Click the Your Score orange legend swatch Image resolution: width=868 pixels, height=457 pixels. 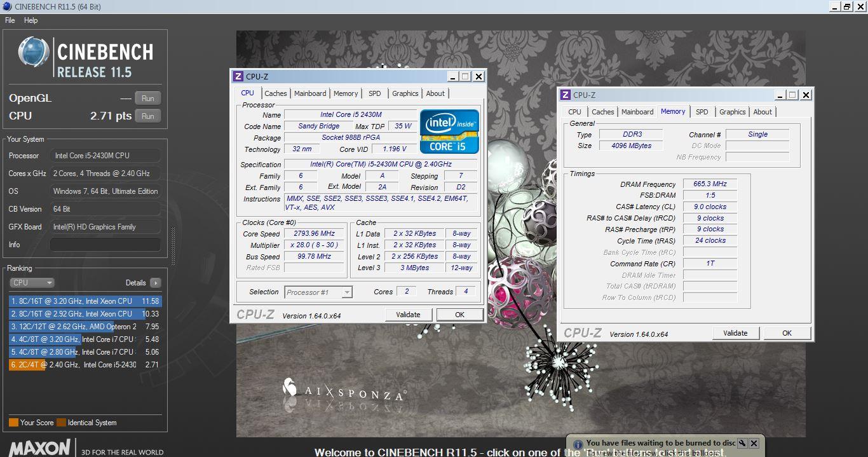[13, 423]
